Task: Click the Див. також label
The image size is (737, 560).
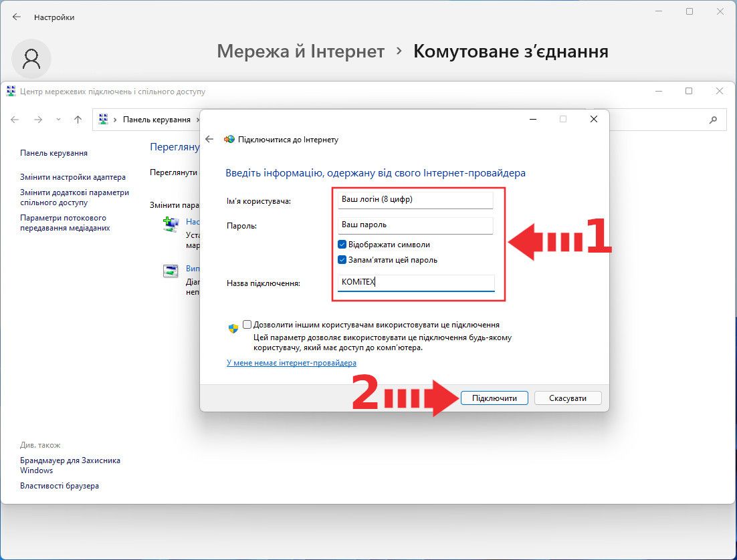Action: click(40, 445)
